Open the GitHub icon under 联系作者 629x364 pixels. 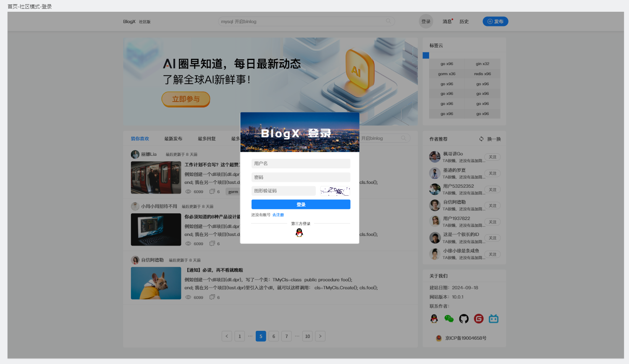pyautogui.click(x=464, y=319)
